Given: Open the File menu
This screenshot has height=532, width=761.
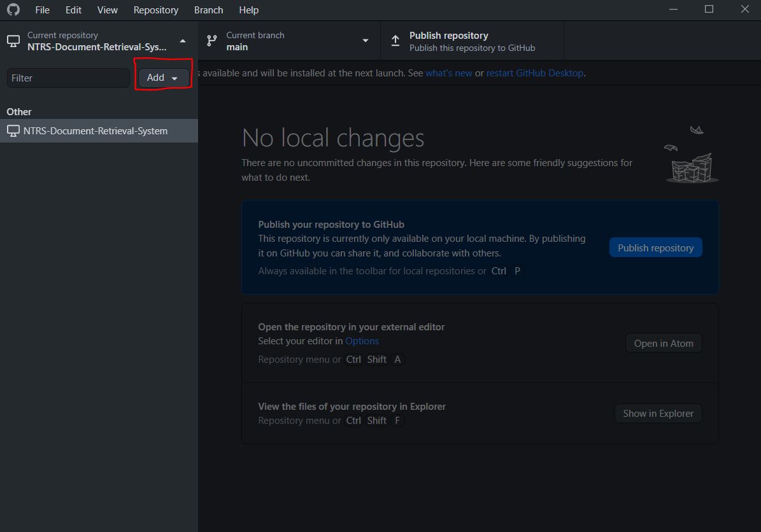Looking at the screenshot, I should point(42,10).
